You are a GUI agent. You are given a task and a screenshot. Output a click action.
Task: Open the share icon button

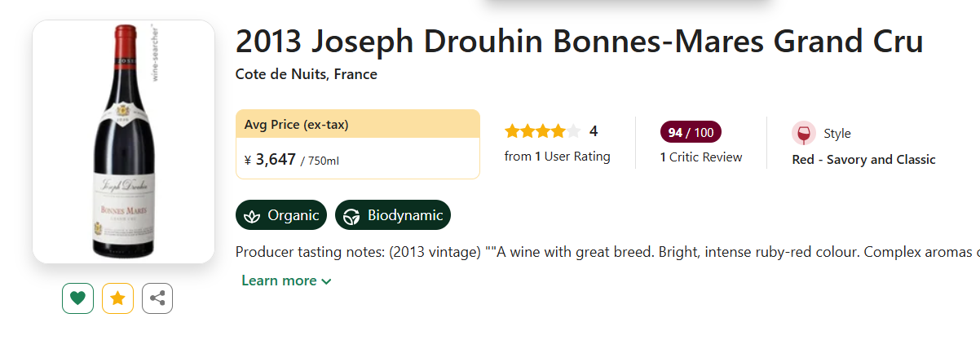(157, 298)
